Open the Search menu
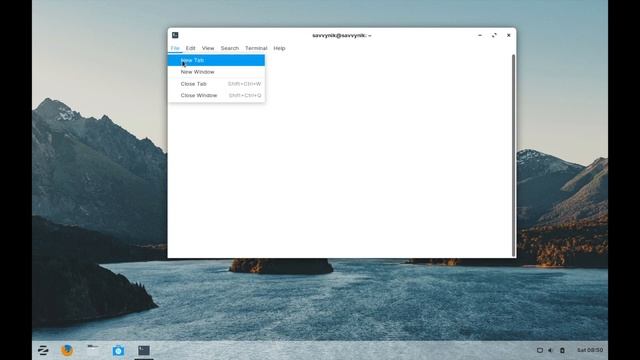Image resolution: width=640 pixels, height=360 pixels. point(230,48)
